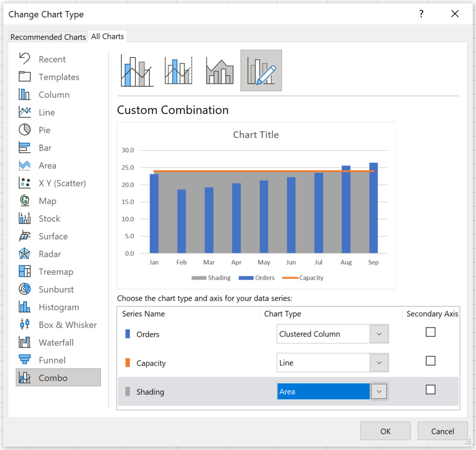This screenshot has width=476, height=450.
Task: Open the Orders chart type dropdown
Action: coord(379,333)
